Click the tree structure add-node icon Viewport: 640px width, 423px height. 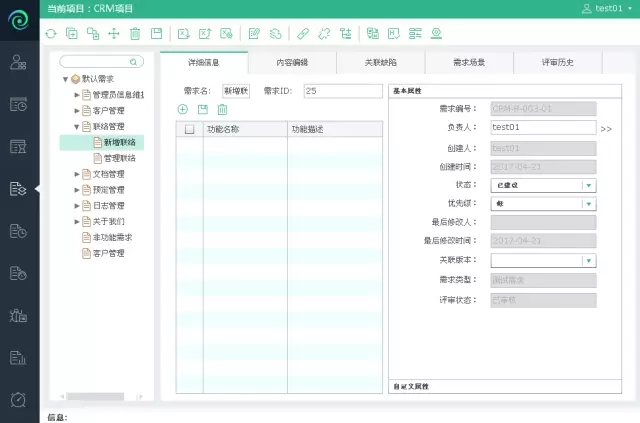point(345,33)
